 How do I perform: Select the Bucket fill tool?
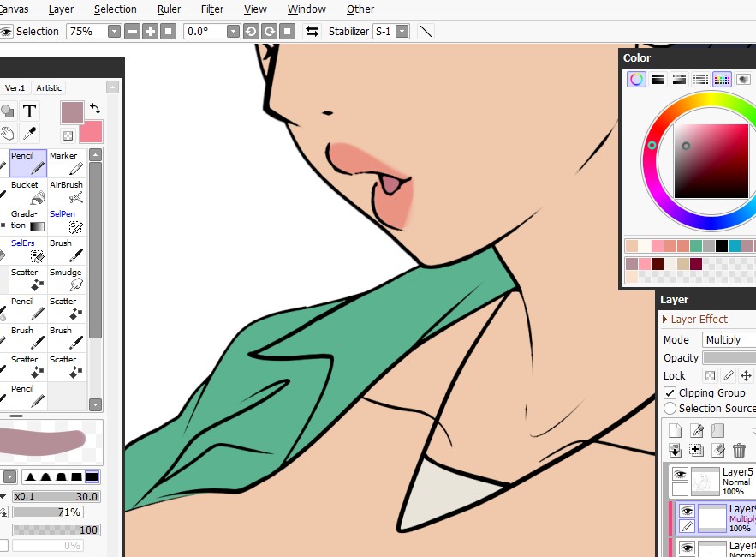(28, 192)
